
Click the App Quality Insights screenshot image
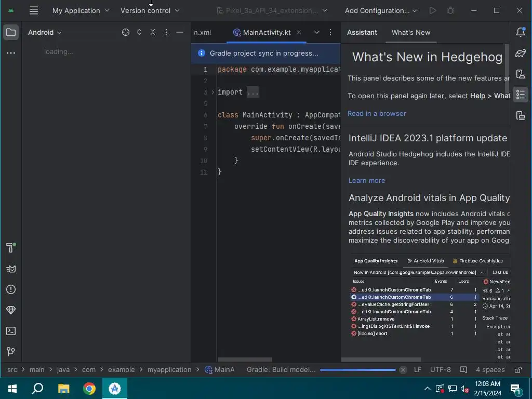click(430, 308)
